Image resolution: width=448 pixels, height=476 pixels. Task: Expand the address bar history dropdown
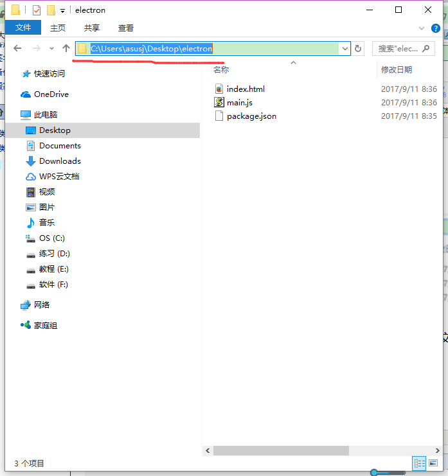345,48
